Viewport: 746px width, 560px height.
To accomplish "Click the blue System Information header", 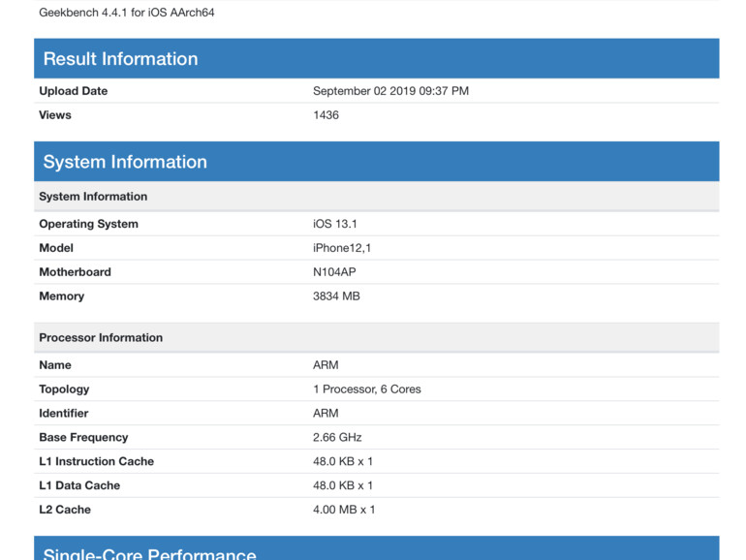I will [x=376, y=161].
